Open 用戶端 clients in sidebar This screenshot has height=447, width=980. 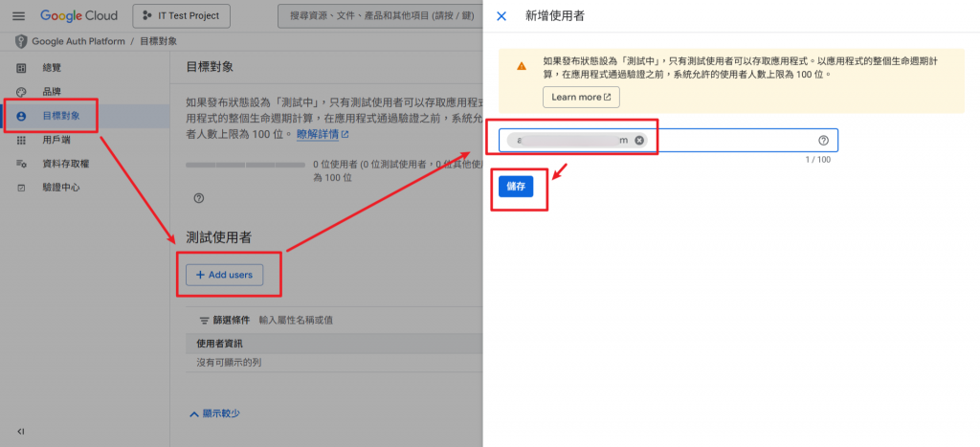coord(56,140)
